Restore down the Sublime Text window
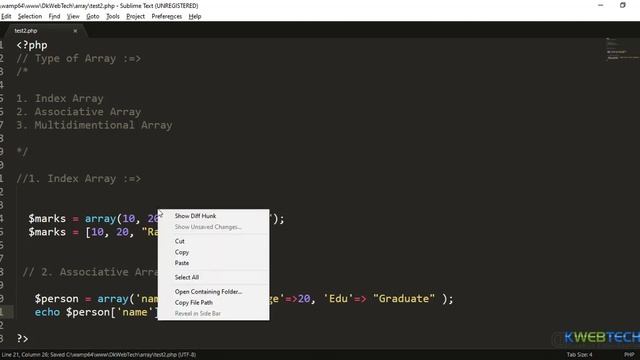This screenshot has height=360, width=640. point(622,5)
